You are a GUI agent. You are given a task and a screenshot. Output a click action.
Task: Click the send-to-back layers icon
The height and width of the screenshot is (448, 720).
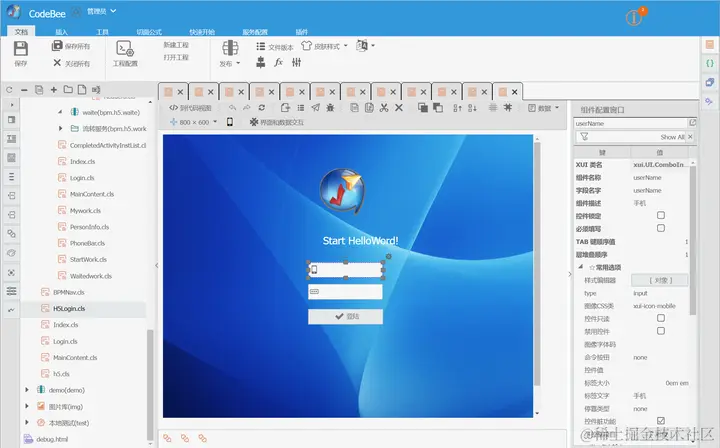(438, 107)
